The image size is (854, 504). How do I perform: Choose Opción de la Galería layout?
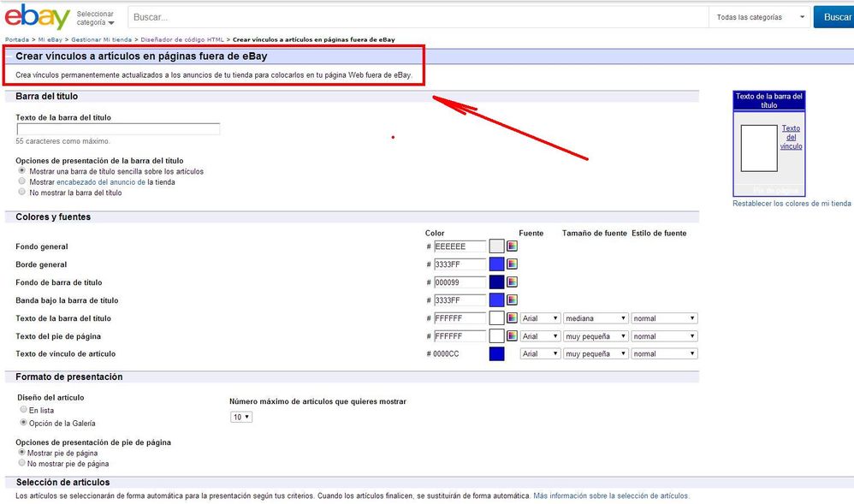point(23,422)
